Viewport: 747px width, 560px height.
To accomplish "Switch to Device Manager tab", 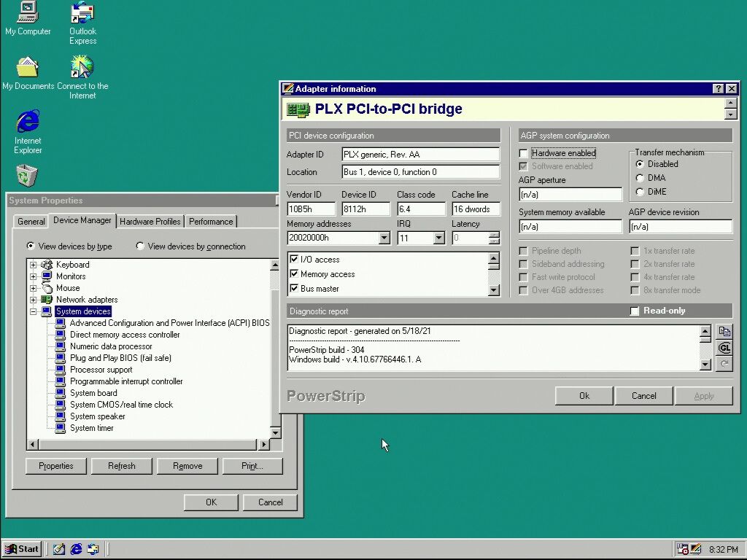I will point(82,220).
